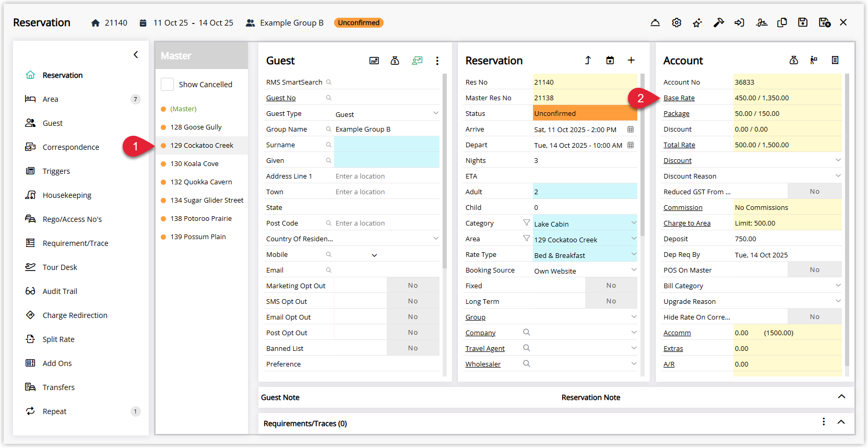
Task: Toggle the Fixed switch in Reservation panel
Action: [611, 286]
